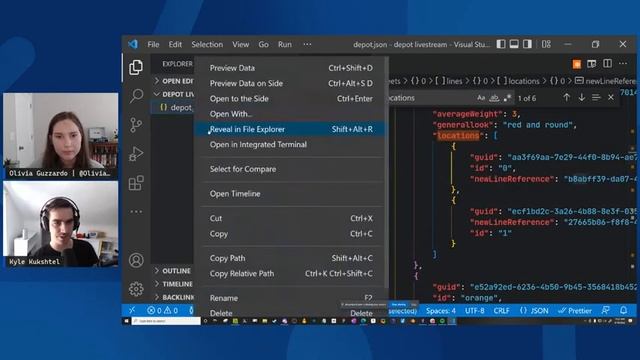Open editor More Actions ellipsis
Viewport: 640px width, 360px height.
coord(623,63)
